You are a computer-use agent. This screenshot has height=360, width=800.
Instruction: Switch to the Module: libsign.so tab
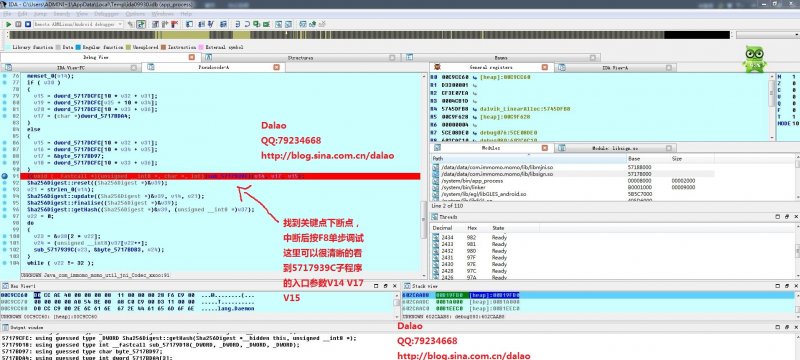[614, 148]
